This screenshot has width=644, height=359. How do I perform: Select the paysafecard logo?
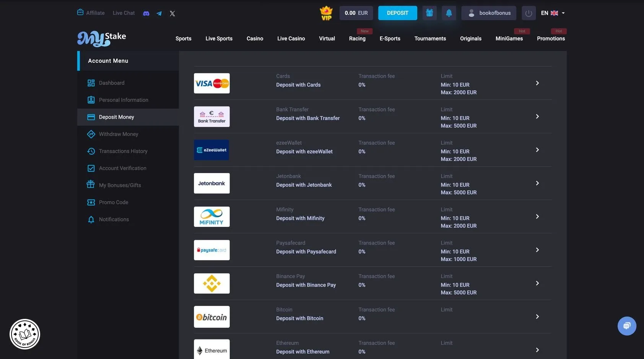click(212, 250)
